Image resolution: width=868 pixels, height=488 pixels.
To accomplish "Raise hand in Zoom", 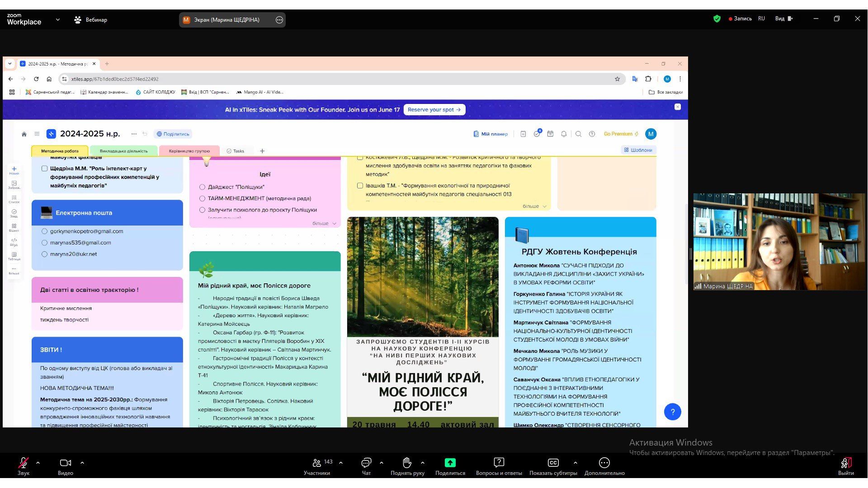I will [x=407, y=466].
